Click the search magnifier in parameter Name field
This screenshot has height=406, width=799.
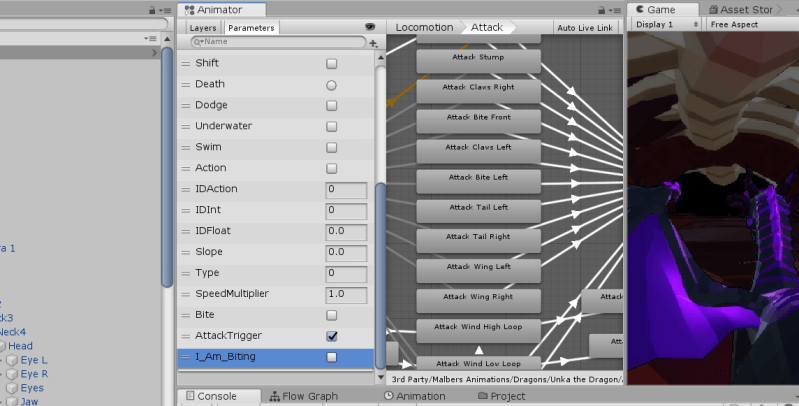click(199, 42)
